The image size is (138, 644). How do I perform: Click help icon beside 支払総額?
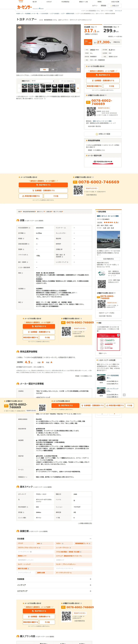pos(96,27)
